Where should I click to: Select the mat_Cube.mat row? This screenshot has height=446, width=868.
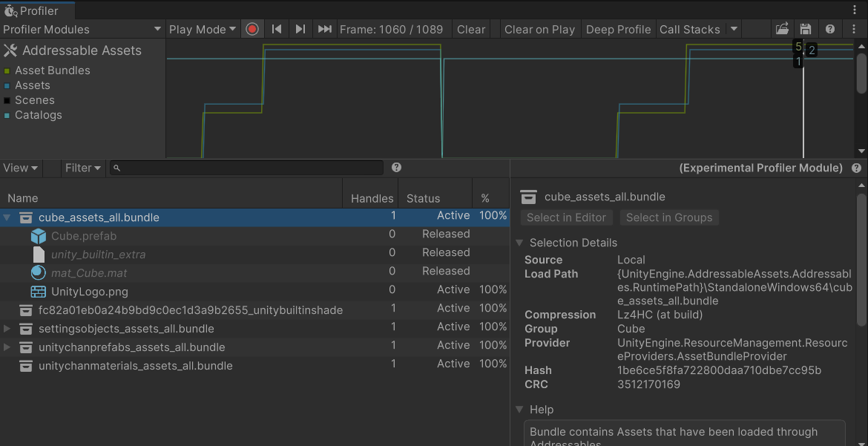254,273
